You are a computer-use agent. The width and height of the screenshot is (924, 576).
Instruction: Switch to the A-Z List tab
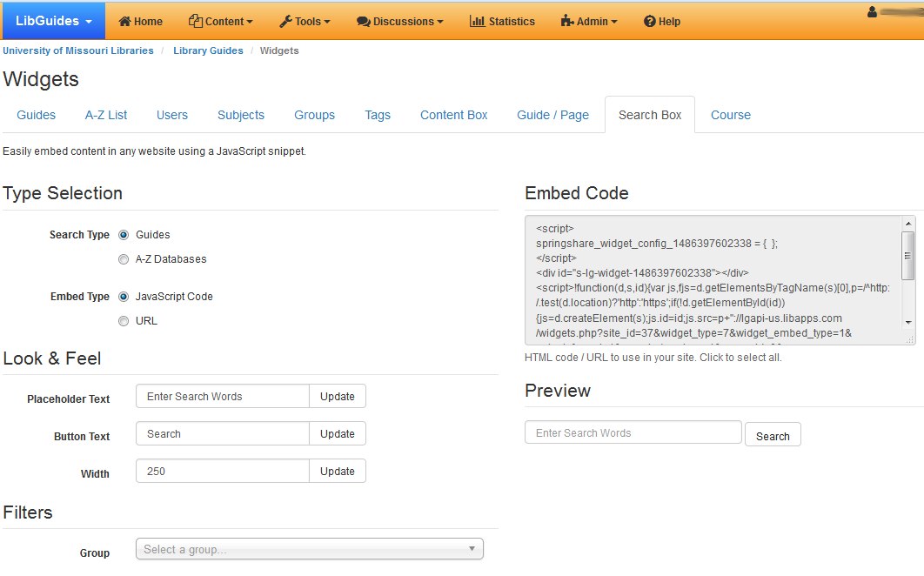(x=106, y=115)
